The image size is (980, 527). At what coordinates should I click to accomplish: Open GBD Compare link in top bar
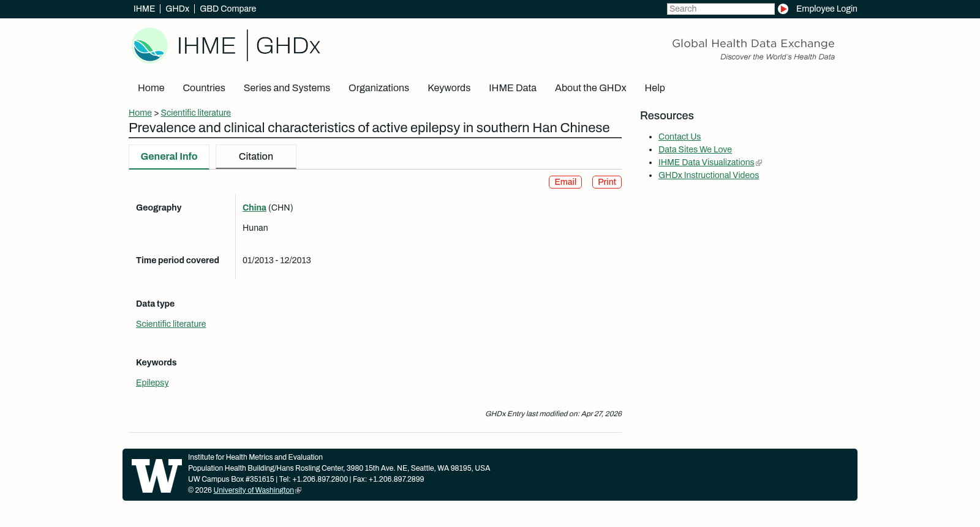coord(228,9)
